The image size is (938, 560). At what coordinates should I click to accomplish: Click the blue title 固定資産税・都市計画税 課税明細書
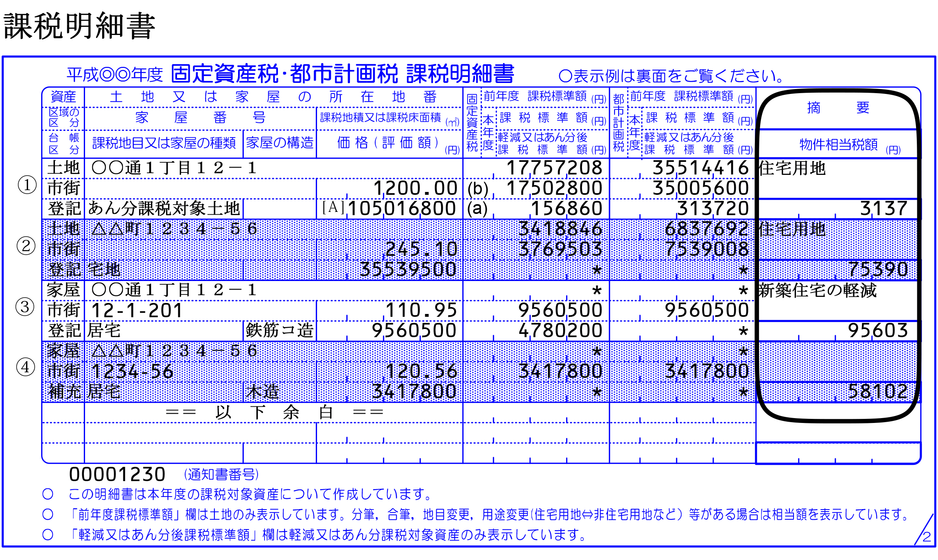coord(343,74)
